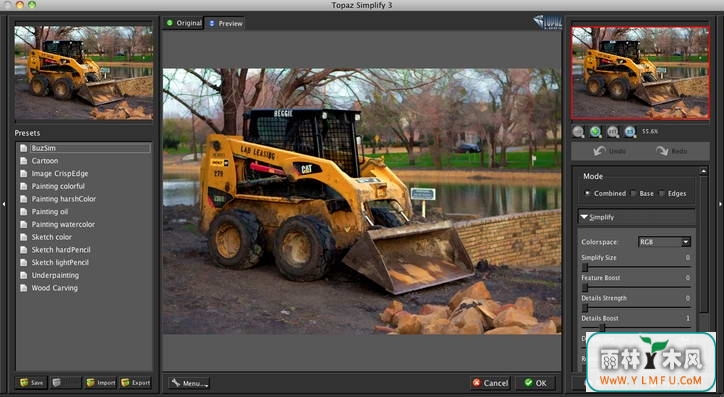The height and width of the screenshot is (397, 724).
Task: Collapse right panel with edge arrow
Action: click(720, 204)
